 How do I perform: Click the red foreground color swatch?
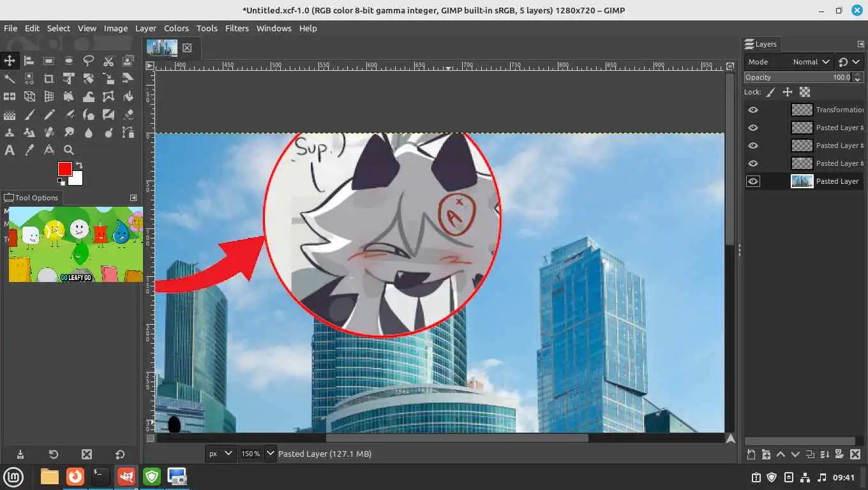click(x=64, y=169)
